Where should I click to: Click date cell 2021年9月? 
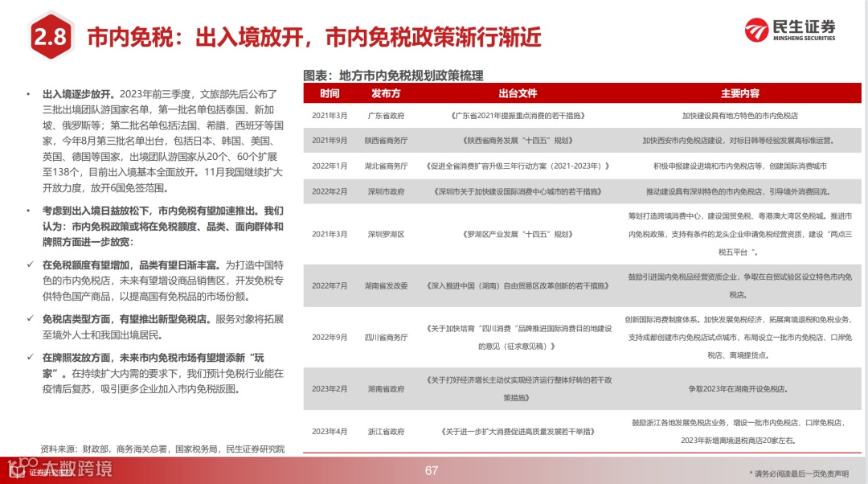point(330,141)
